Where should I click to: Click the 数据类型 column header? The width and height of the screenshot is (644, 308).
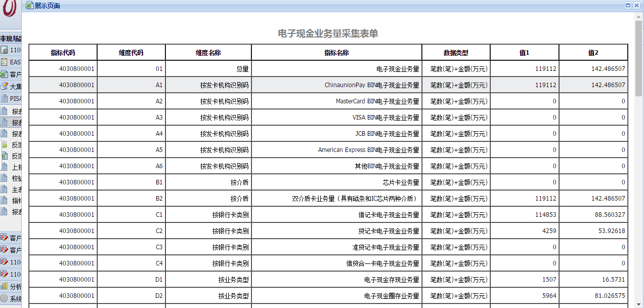pos(456,53)
